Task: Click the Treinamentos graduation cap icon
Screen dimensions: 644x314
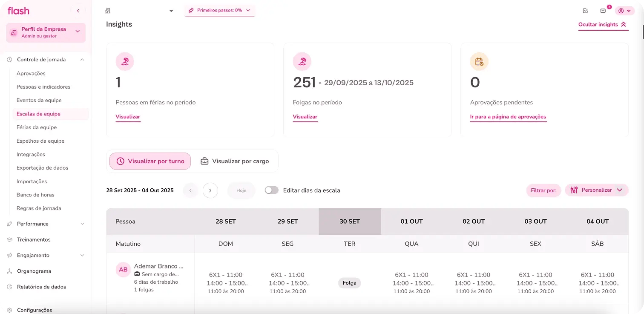Action: pyautogui.click(x=9, y=239)
